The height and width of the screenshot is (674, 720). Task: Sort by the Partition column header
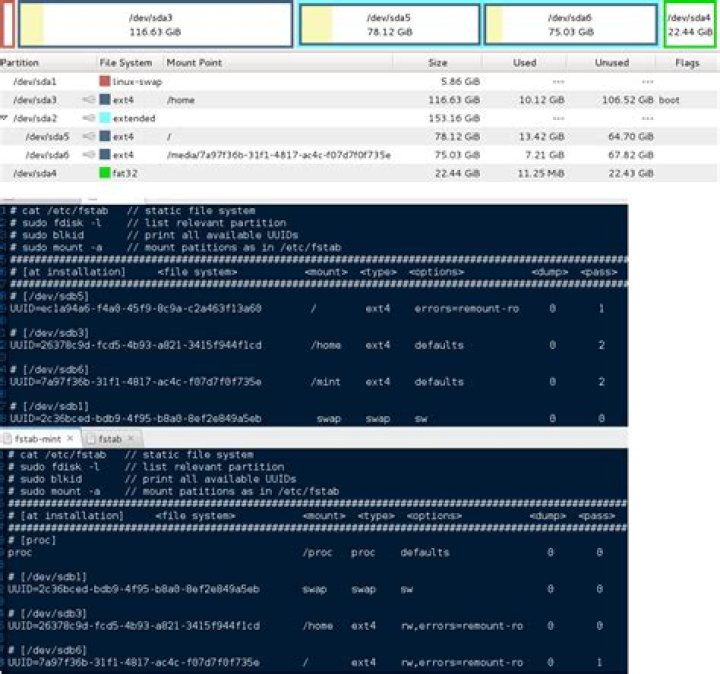coord(19,63)
